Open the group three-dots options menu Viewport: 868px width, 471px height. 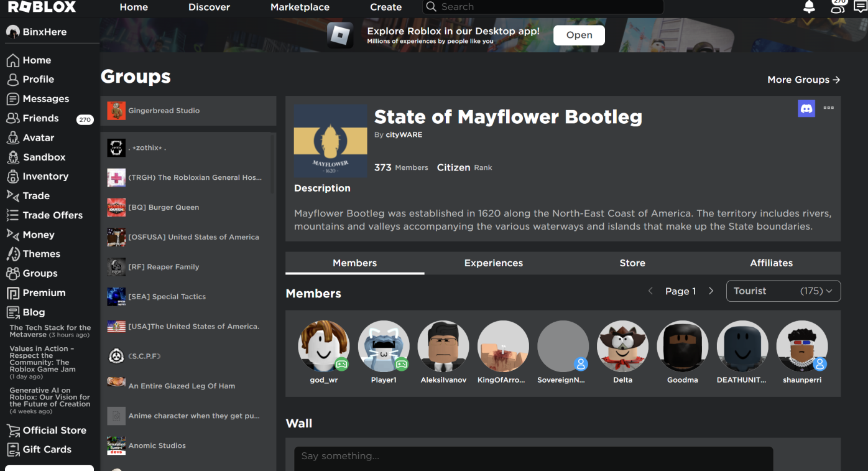828,108
